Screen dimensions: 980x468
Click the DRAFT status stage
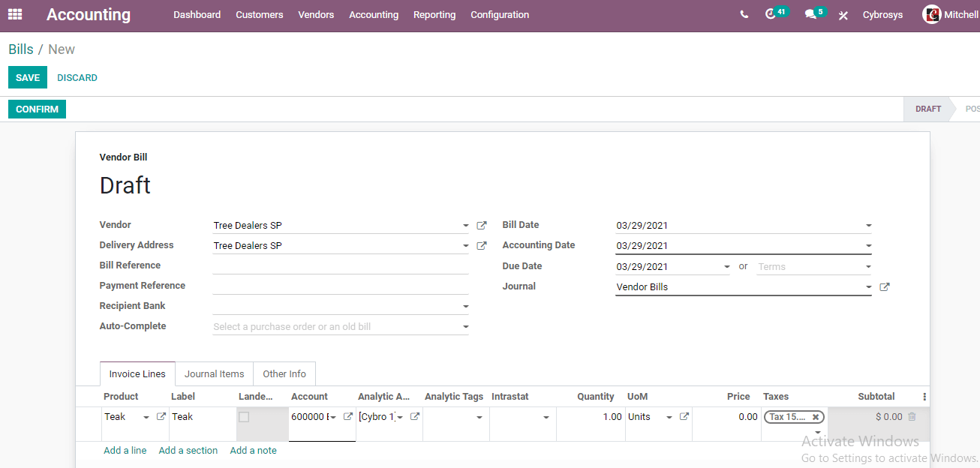928,109
